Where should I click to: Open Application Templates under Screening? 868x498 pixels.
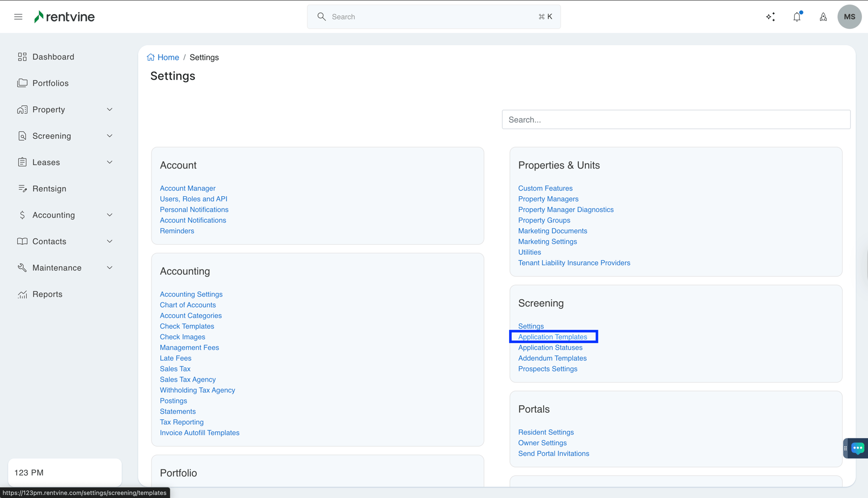point(553,337)
